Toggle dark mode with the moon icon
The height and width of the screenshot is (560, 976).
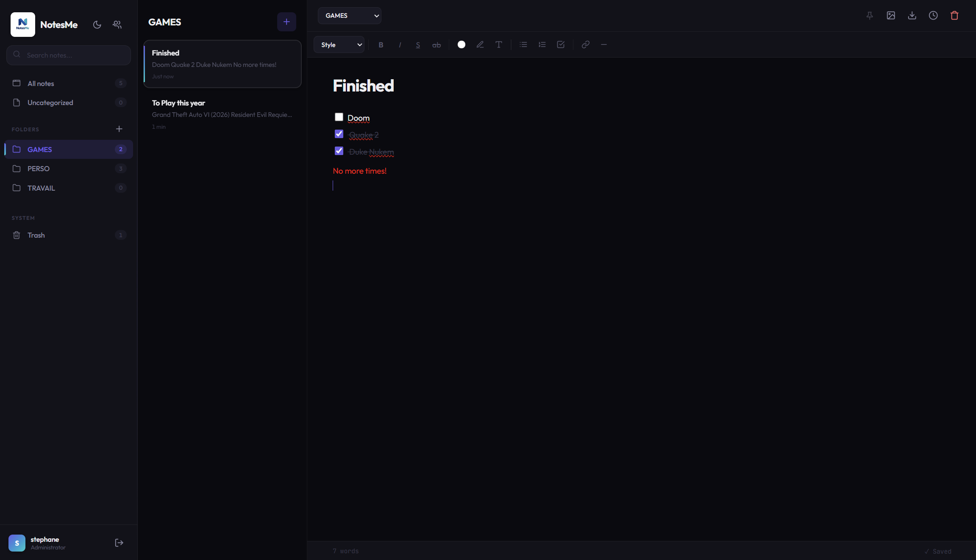(97, 25)
